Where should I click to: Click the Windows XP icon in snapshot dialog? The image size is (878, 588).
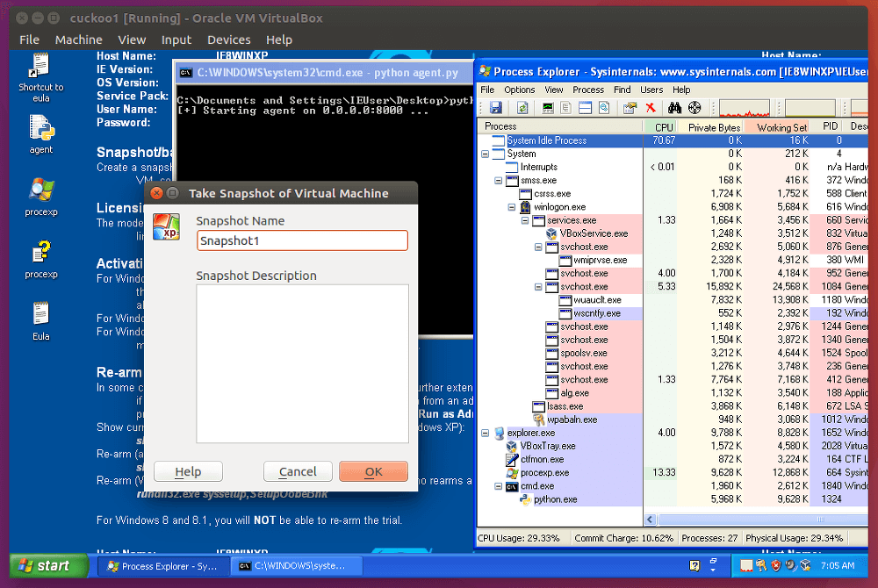(x=166, y=226)
